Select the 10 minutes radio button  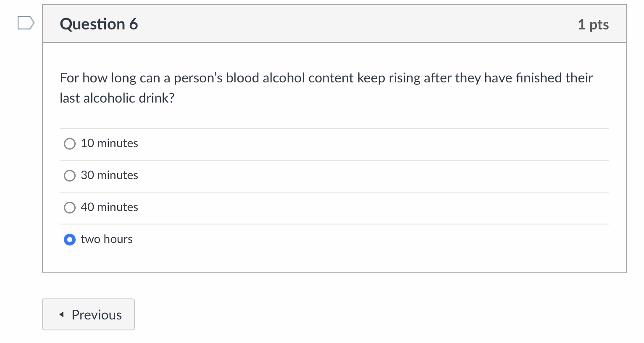[x=70, y=144]
